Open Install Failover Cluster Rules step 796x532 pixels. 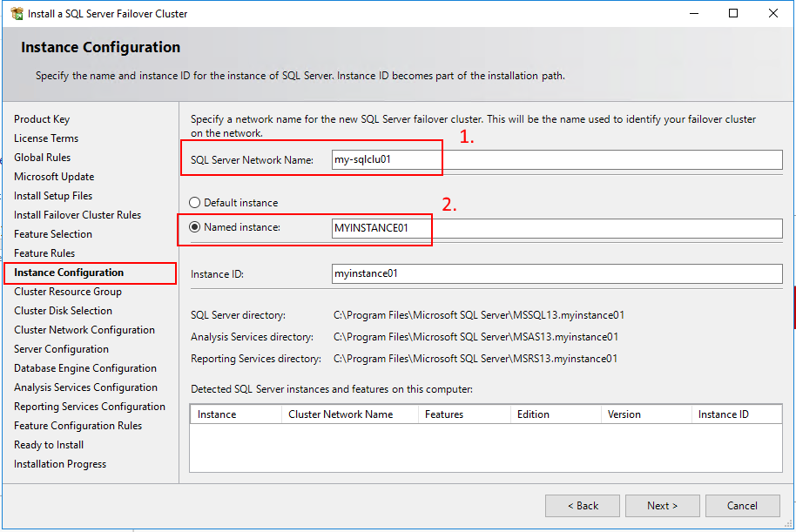coord(78,215)
